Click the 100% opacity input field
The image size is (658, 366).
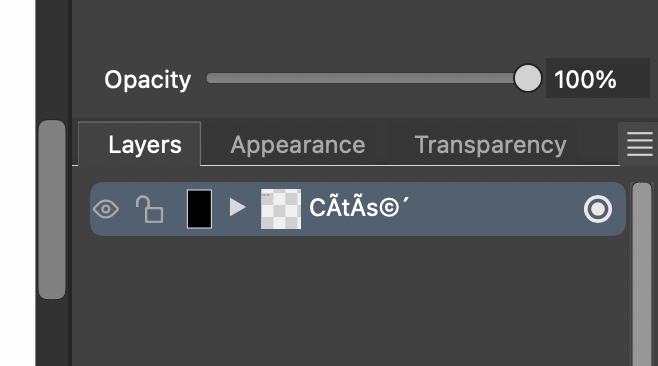[x=598, y=78]
